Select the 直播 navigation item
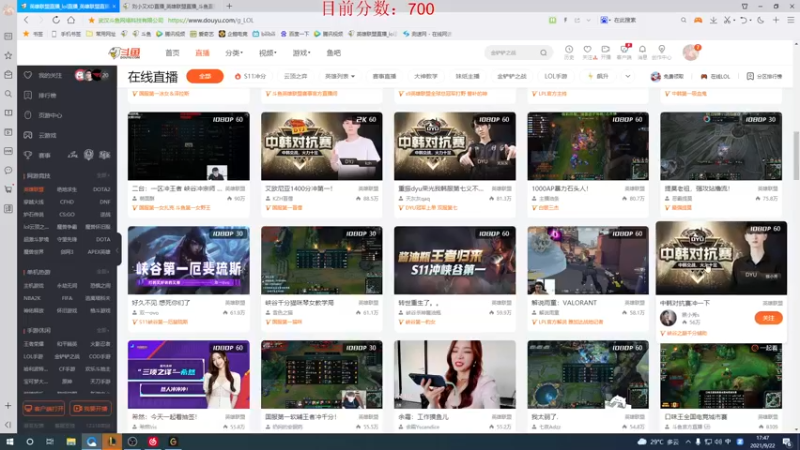Screen dimensions: 800x450 (x=203, y=53)
